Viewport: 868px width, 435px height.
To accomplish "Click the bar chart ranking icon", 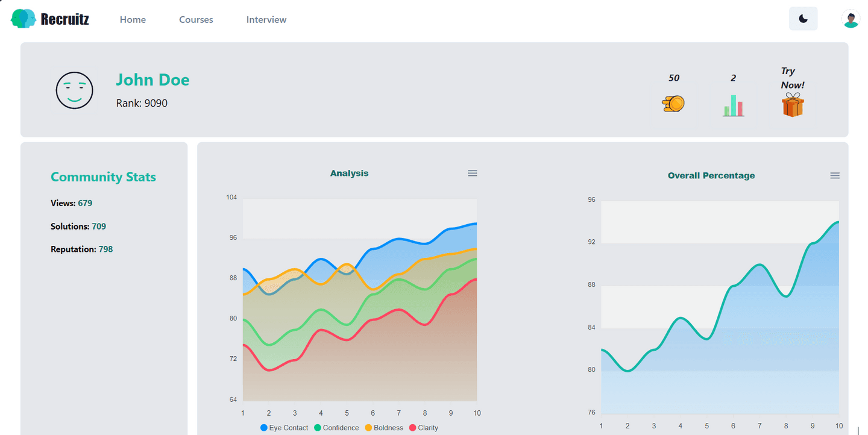I will click(734, 105).
